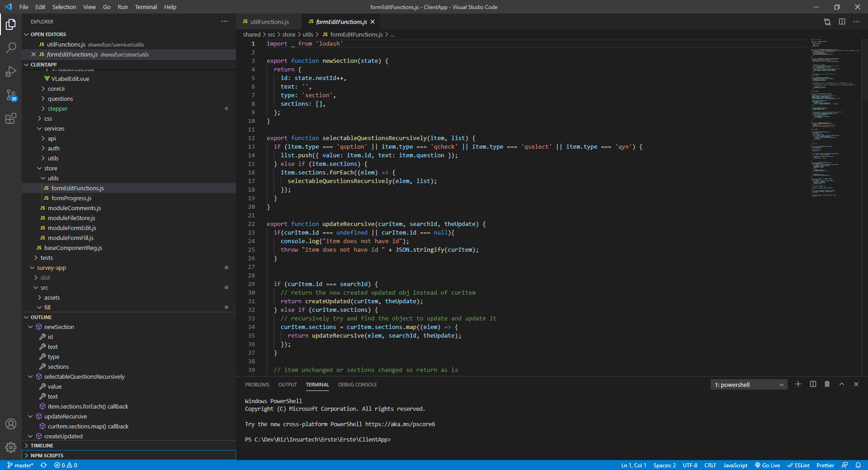868x470 pixels.
Task: Kill terminal with the trash icon
Action: [x=827, y=384]
